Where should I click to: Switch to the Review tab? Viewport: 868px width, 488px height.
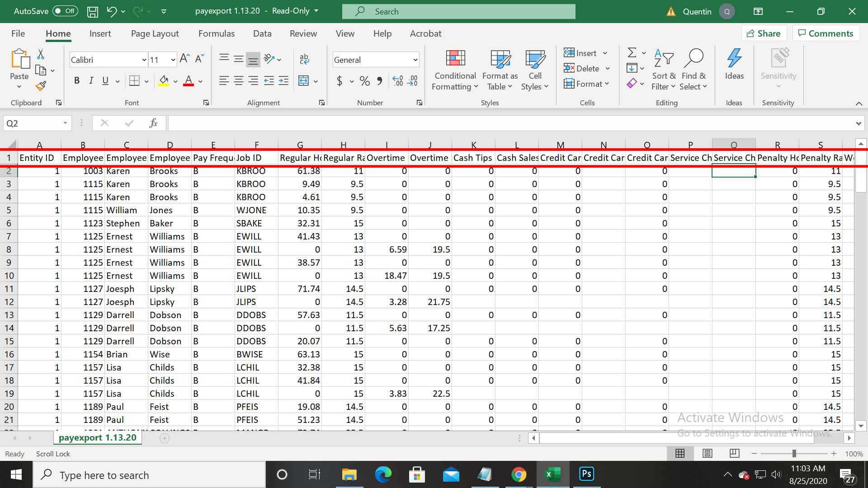point(303,33)
